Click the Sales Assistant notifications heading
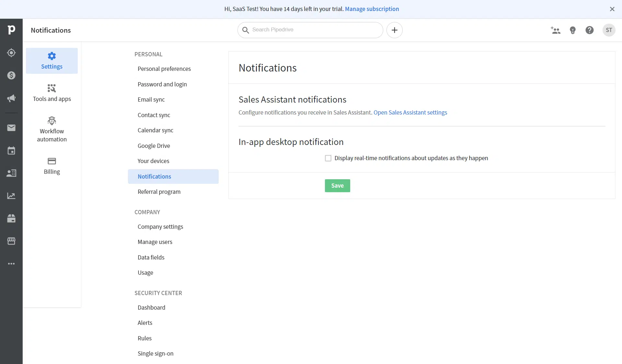The width and height of the screenshot is (622, 364). (x=292, y=100)
